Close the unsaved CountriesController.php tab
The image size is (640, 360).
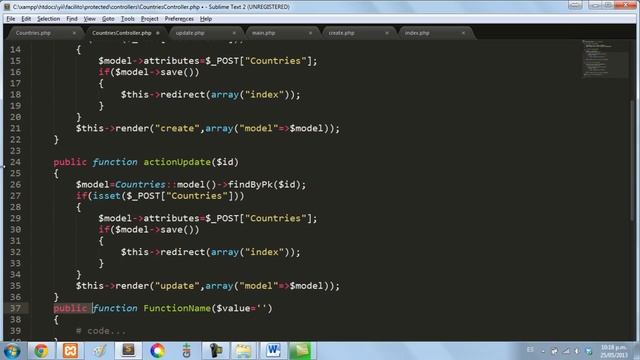[x=158, y=33]
